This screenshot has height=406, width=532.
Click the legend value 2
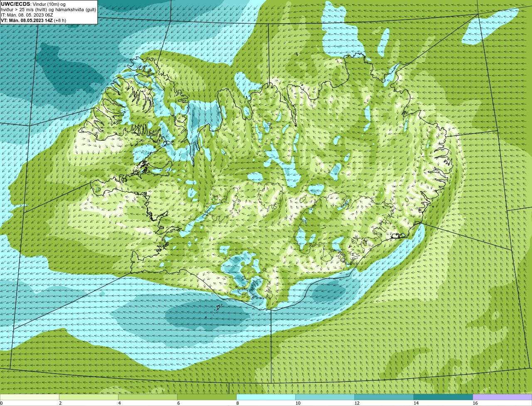(x=60, y=403)
